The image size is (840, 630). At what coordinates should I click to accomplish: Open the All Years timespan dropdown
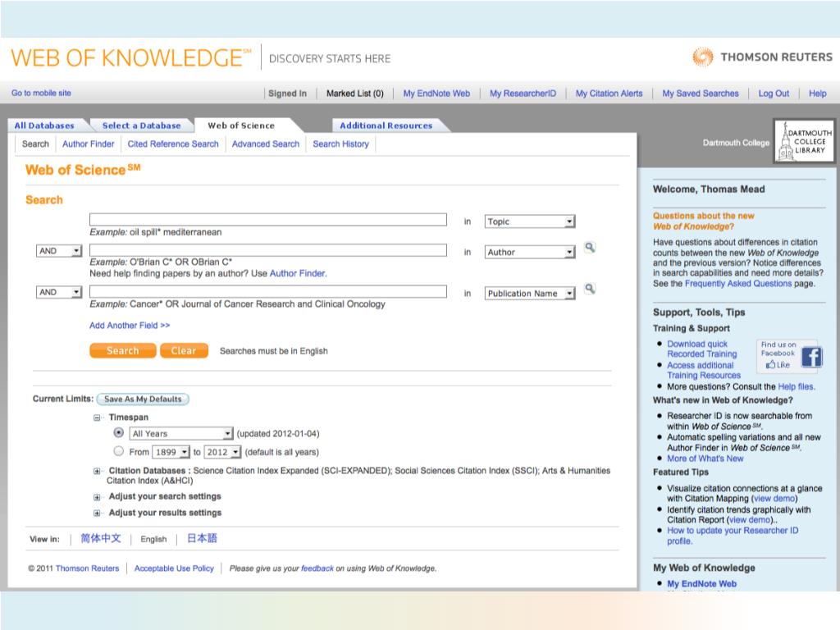coord(181,433)
